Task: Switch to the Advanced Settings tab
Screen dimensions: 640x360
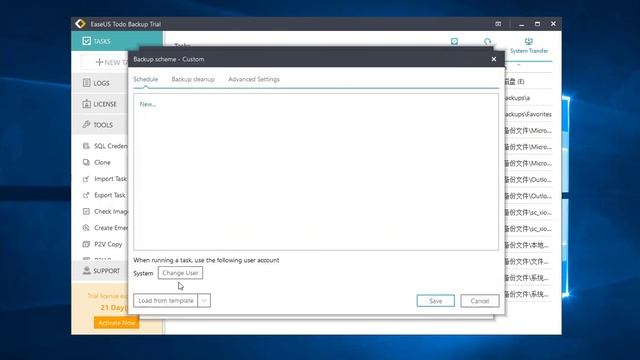Action: click(254, 79)
